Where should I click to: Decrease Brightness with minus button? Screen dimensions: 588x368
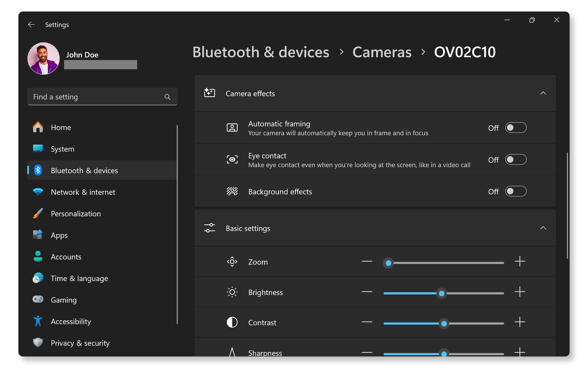click(x=367, y=292)
